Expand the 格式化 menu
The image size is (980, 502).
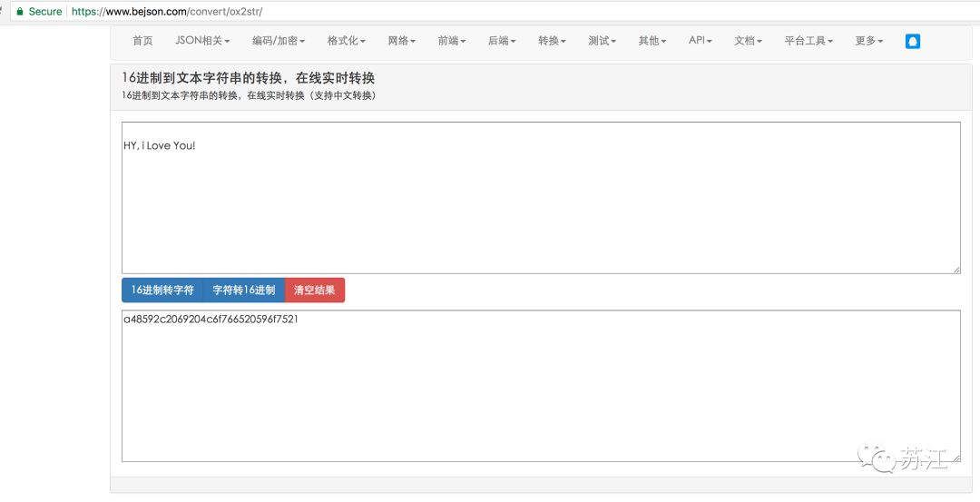(x=347, y=41)
